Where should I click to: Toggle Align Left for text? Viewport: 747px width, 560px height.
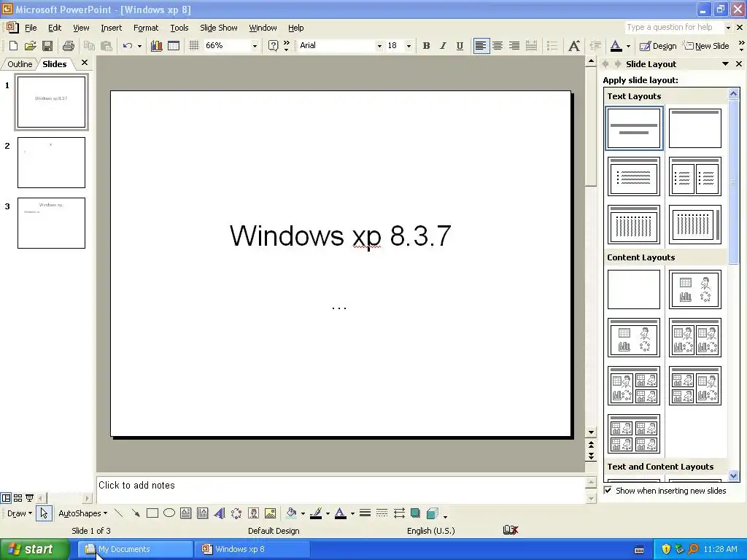pos(481,46)
